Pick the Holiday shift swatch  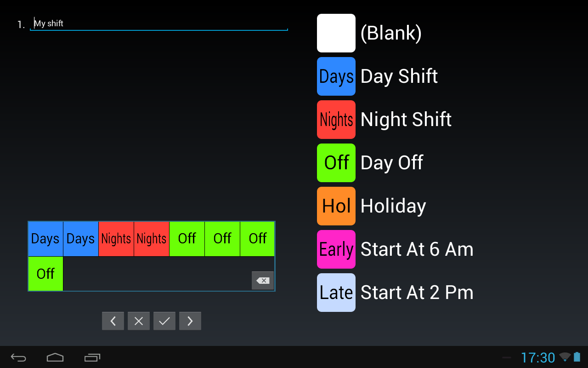click(x=336, y=206)
